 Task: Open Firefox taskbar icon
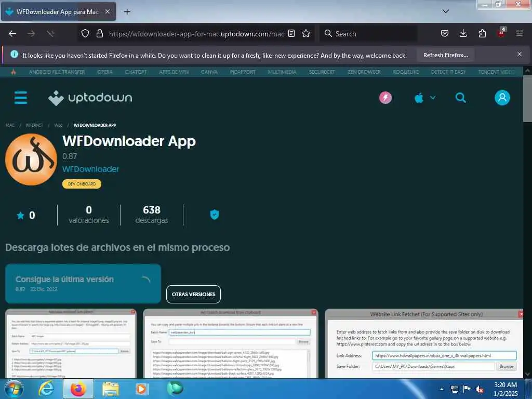[78, 389]
